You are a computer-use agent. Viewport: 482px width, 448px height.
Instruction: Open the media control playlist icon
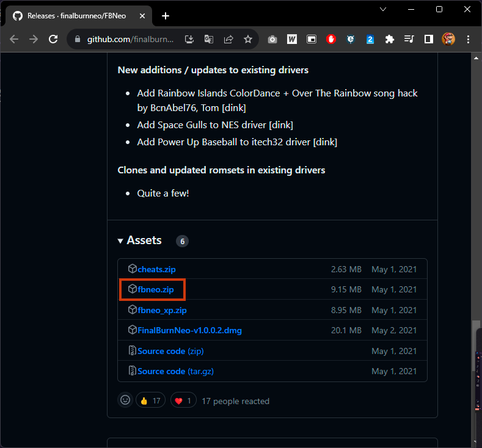[x=409, y=39]
